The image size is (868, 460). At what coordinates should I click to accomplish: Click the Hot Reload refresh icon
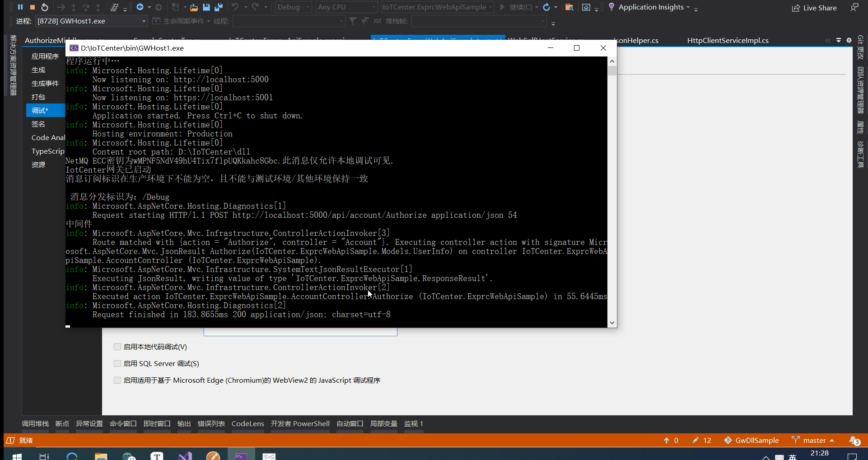546,7
